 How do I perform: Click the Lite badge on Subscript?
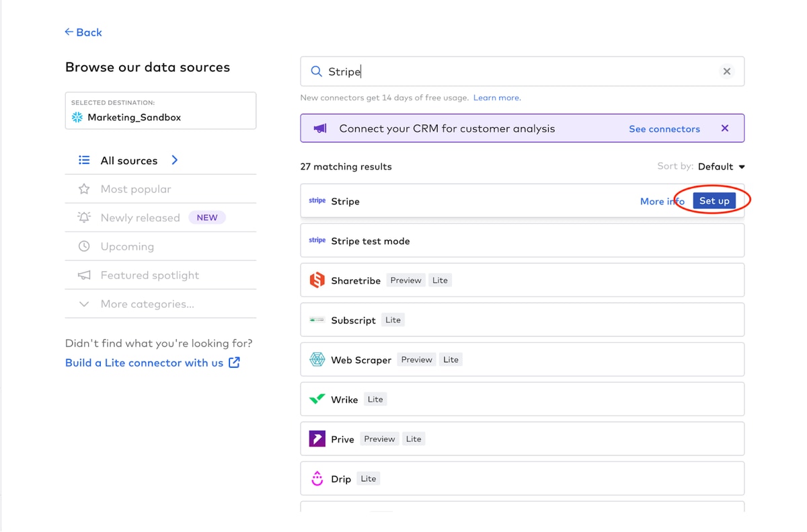(x=393, y=320)
